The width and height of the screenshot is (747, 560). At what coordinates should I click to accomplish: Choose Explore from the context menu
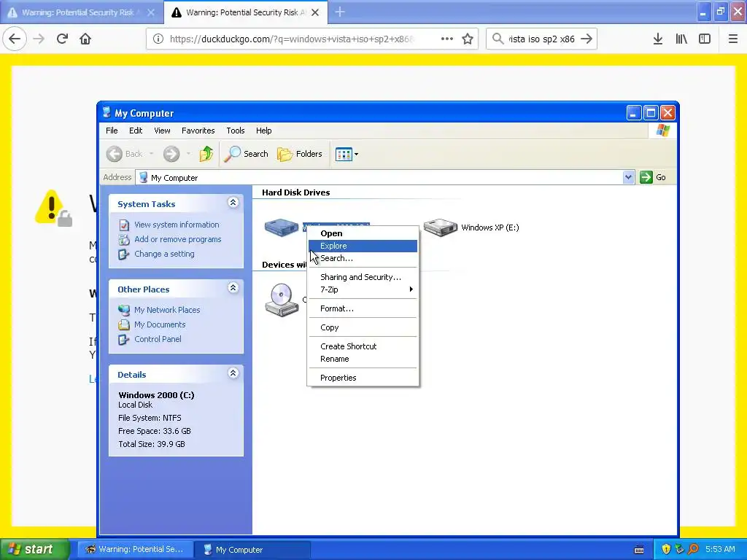click(363, 246)
